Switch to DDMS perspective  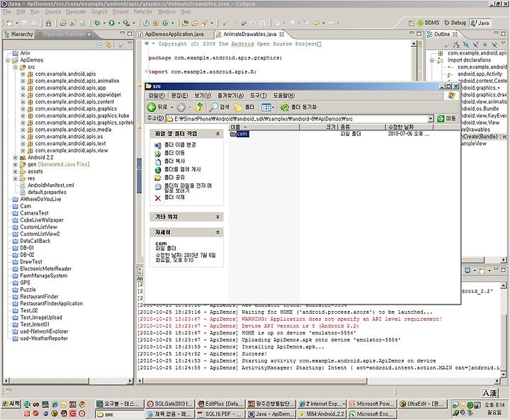[428, 23]
